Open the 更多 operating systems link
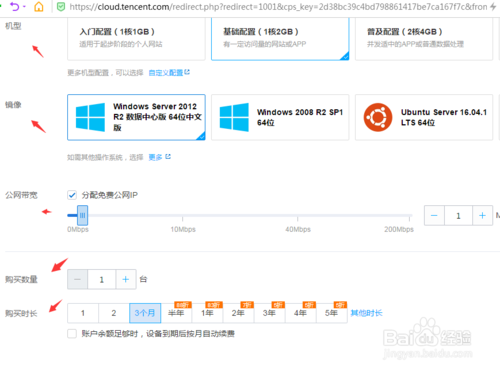Viewport: 500px width, 371px height. coord(159,157)
